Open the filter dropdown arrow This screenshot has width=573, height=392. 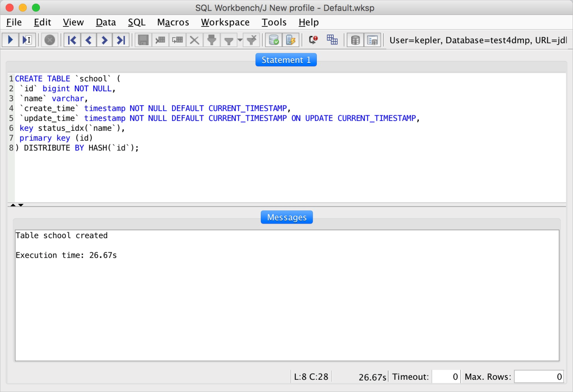tap(240, 40)
